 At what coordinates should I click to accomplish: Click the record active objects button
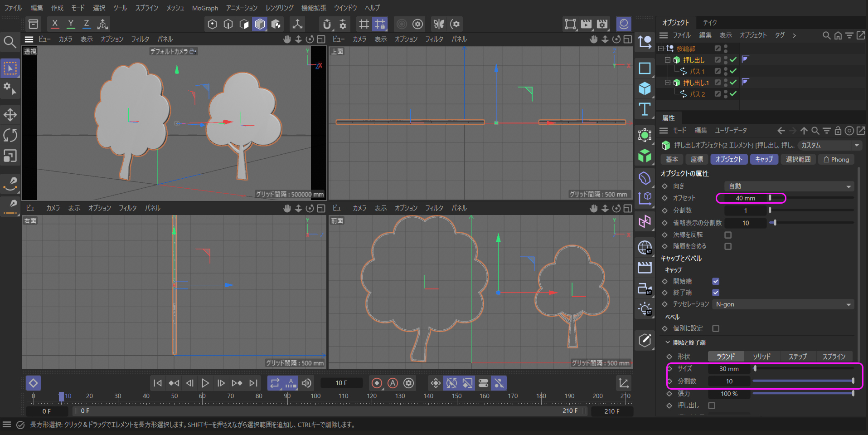tap(377, 383)
